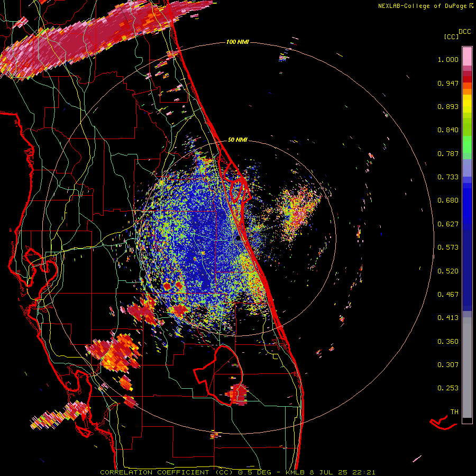
Task: Click the 100 NMI range ring label
Action: click(237, 42)
